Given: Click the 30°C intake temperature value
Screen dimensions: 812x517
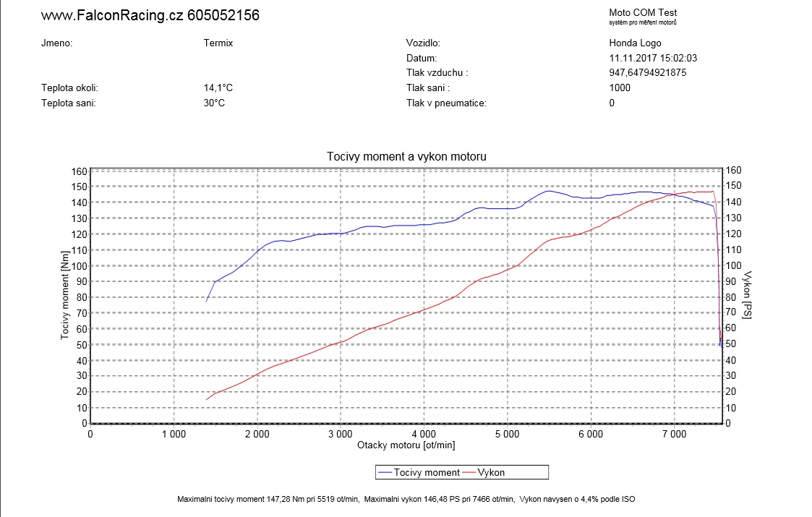Looking at the screenshot, I should tap(214, 103).
